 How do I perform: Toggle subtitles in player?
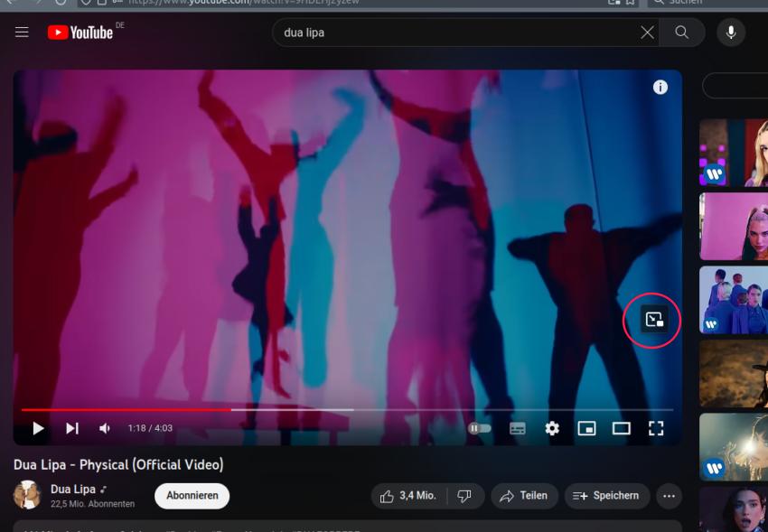(x=517, y=429)
